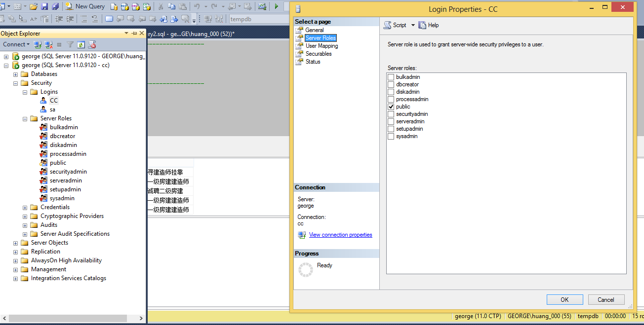Open the Connect dropdown in Object Explorer
The image size is (644, 325).
pos(16,44)
